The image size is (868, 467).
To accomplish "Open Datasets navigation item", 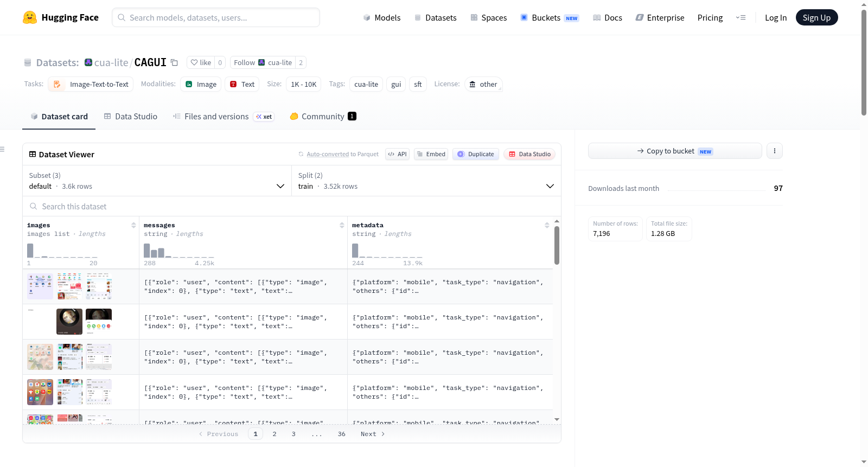I will [435, 17].
